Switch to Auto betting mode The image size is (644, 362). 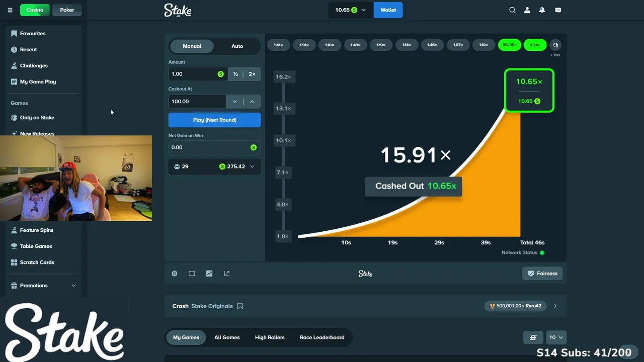coord(237,46)
